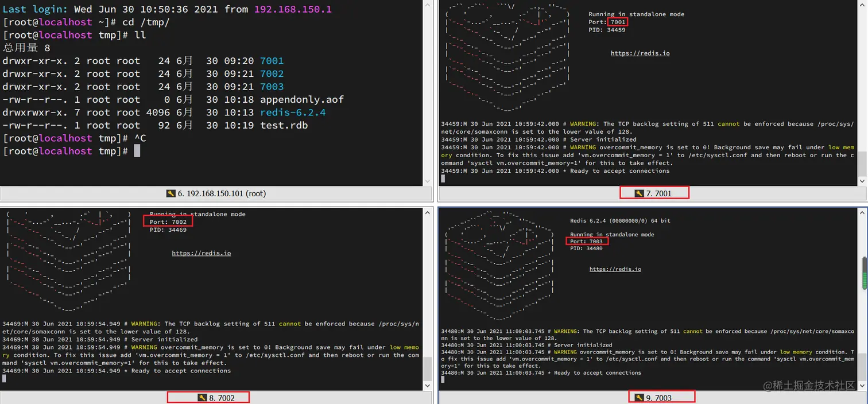Activate the '8. 7002' terminal tab

point(216,397)
